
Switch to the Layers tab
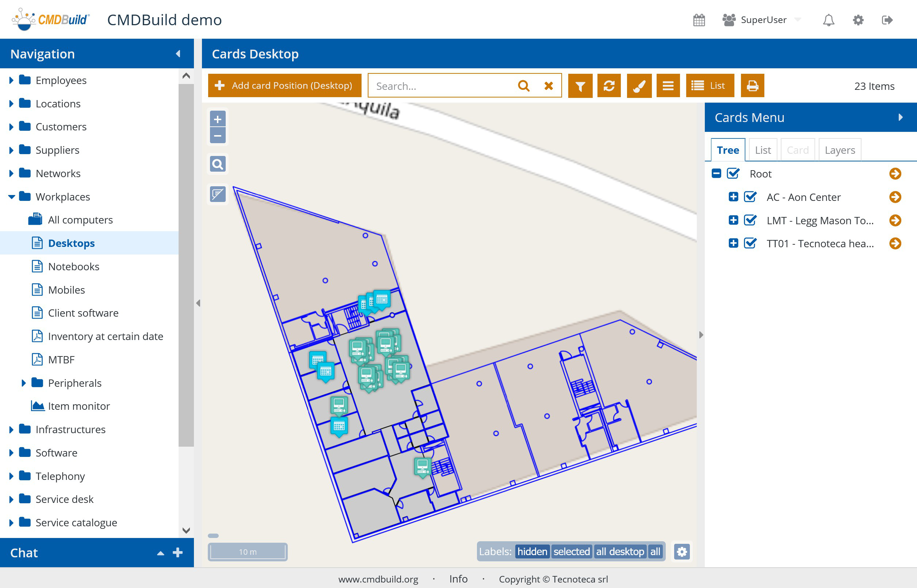840,150
